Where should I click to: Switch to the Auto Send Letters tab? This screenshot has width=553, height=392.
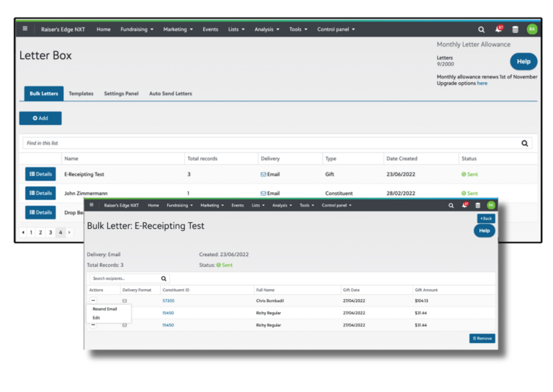pos(171,94)
